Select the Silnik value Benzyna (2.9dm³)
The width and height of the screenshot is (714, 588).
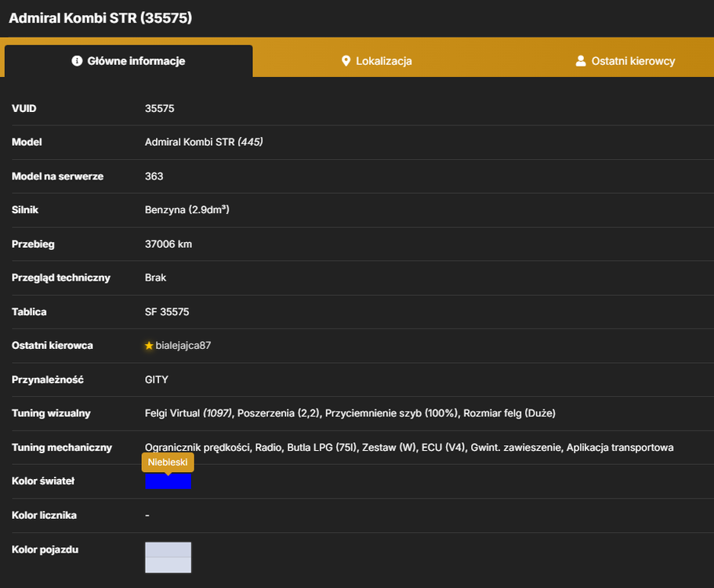[187, 209]
